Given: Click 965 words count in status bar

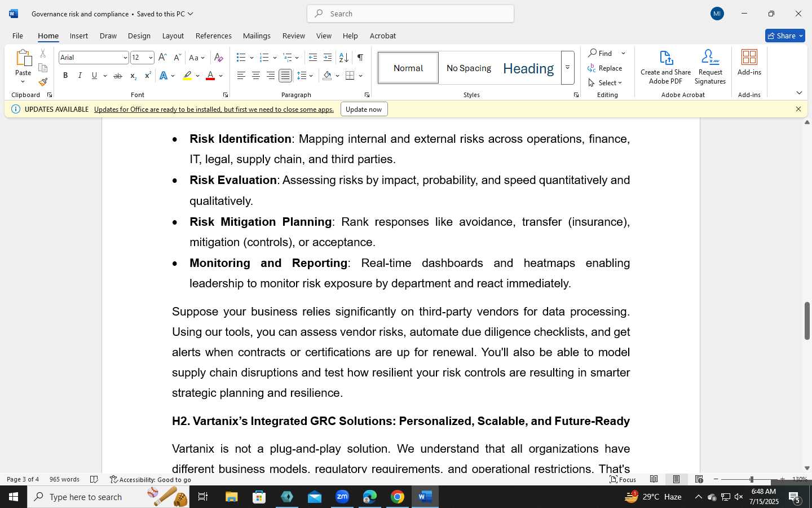Looking at the screenshot, I should coord(64,479).
